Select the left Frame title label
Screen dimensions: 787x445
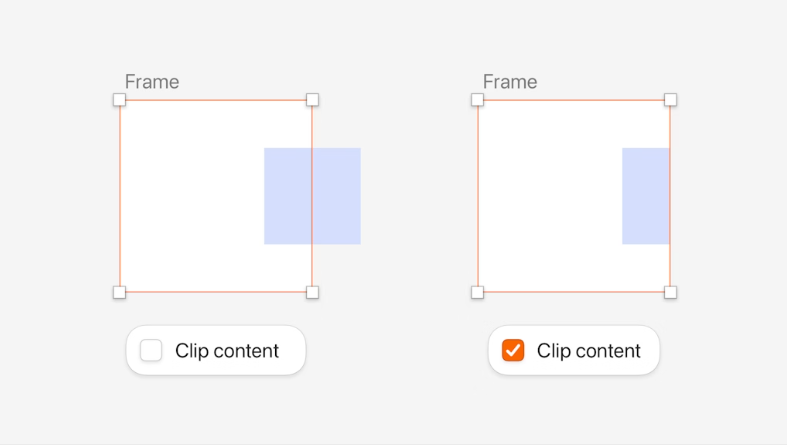point(152,82)
